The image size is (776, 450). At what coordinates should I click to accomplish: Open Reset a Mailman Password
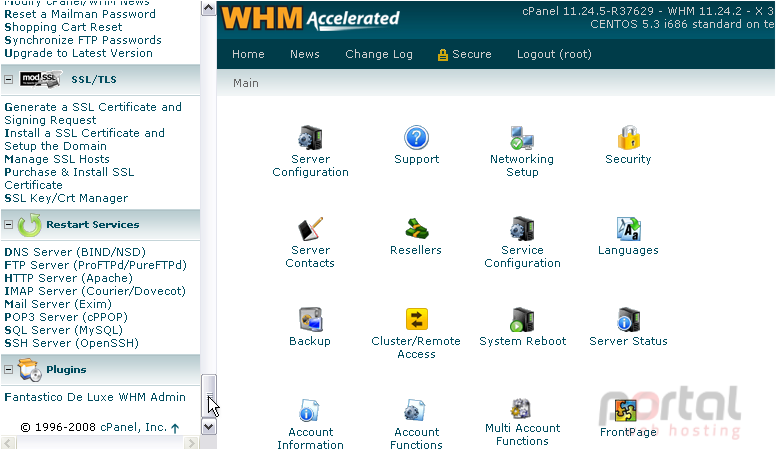pyautogui.click(x=80, y=14)
